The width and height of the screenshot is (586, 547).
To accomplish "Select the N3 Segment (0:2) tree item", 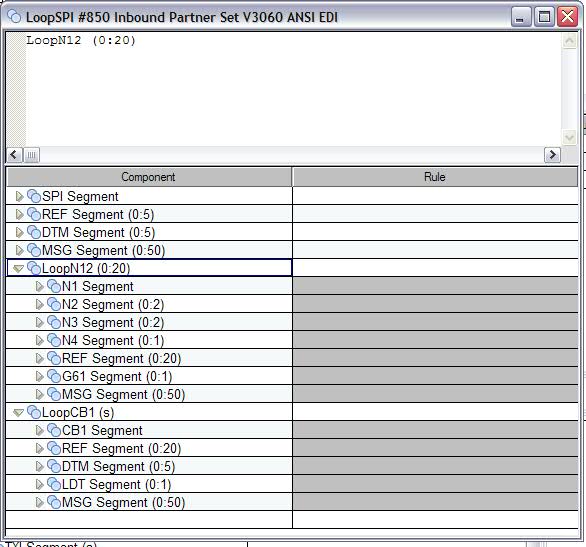I will click(113, 322).
